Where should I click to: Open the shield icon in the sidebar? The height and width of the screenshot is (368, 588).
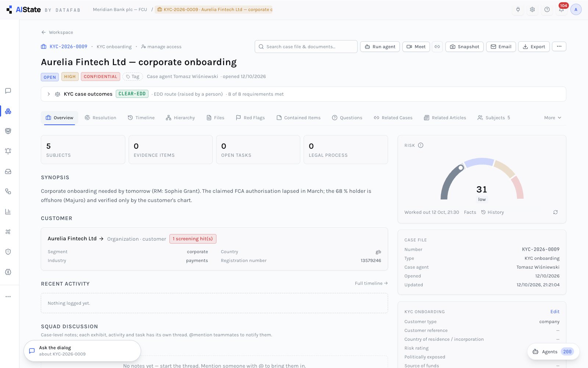8,252
